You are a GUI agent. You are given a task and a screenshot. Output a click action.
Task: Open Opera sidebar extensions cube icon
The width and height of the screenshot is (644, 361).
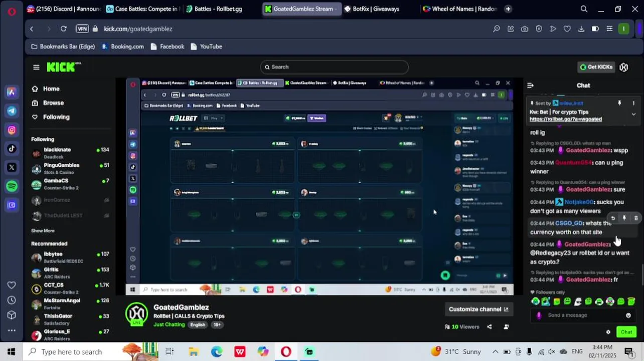tap(12, 315)
